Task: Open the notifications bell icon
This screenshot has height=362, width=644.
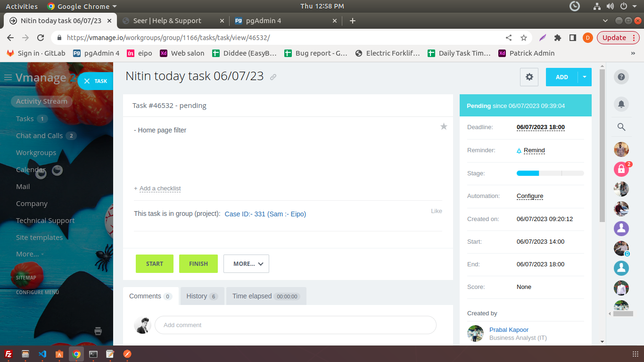Action: 621,104
